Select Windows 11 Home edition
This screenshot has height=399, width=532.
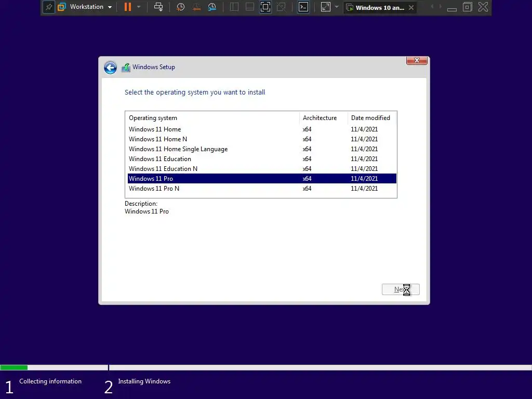pyautogui.click(x=262, y=129)
